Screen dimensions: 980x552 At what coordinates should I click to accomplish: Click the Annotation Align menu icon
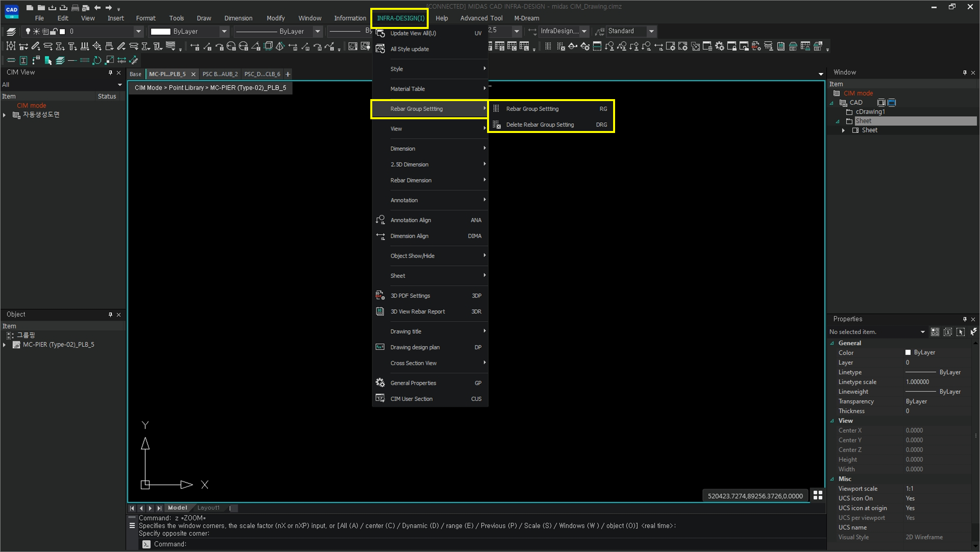(380, 220)
